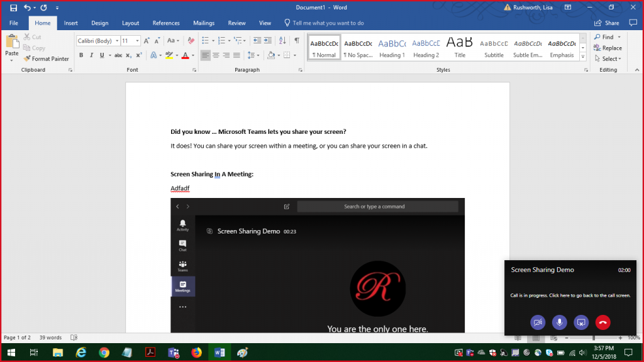
Task: Toggle Show/Hide paragraph marks
Action: pyautogui.click(x=296, y=40)
